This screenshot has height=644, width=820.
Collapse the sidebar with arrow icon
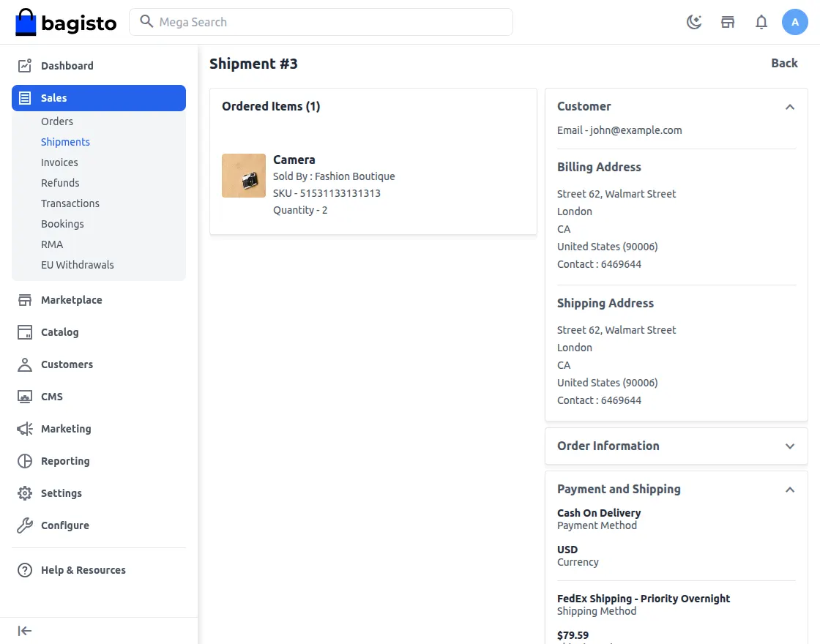click(x=25, y=631)
